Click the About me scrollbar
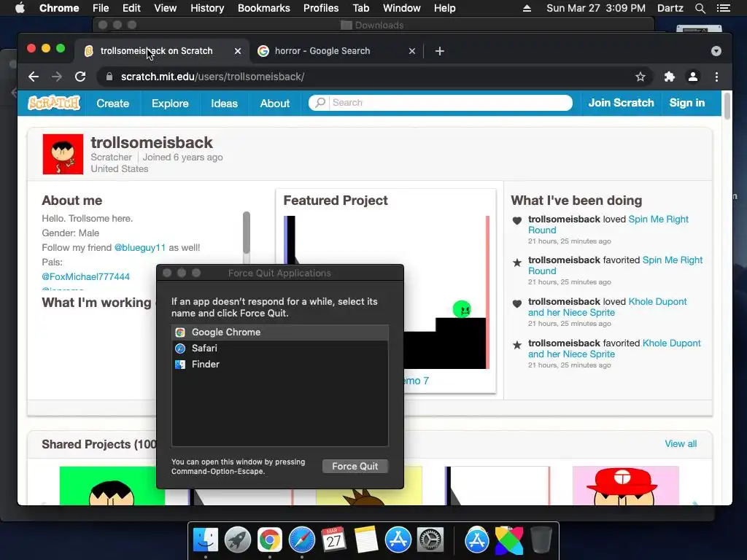The image size is (747, 560). (247, 233)
